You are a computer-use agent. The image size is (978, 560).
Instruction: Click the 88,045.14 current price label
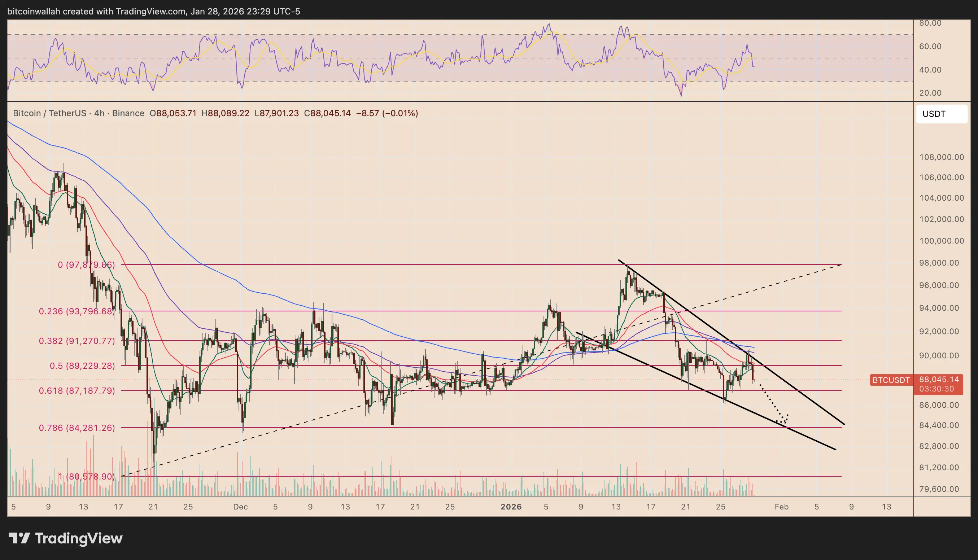(939, 380)
